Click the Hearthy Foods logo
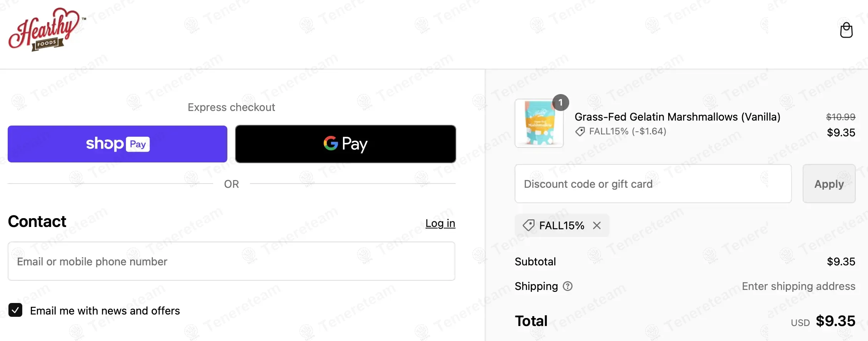Screen dimensions: 868x341 point(46,29)
